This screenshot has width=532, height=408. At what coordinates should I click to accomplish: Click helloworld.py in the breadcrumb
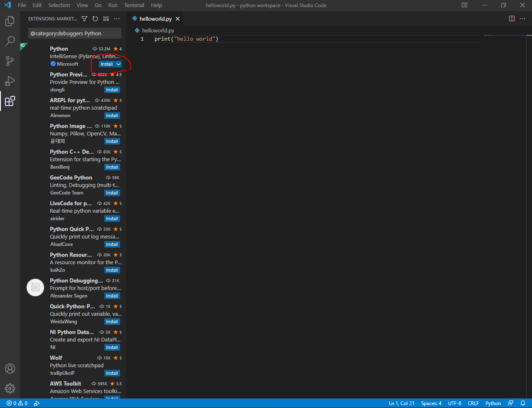158,30
